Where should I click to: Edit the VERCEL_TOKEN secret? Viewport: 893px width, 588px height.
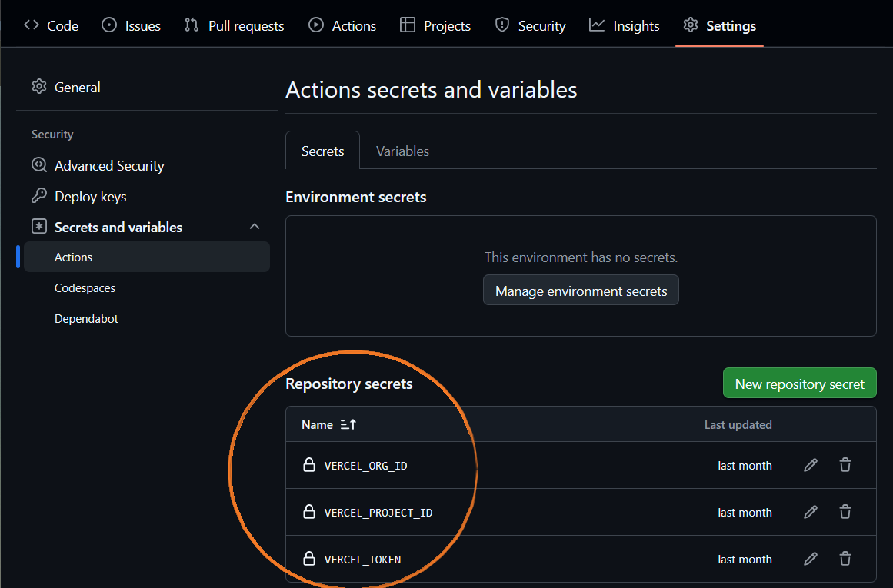tap(811, 558)
